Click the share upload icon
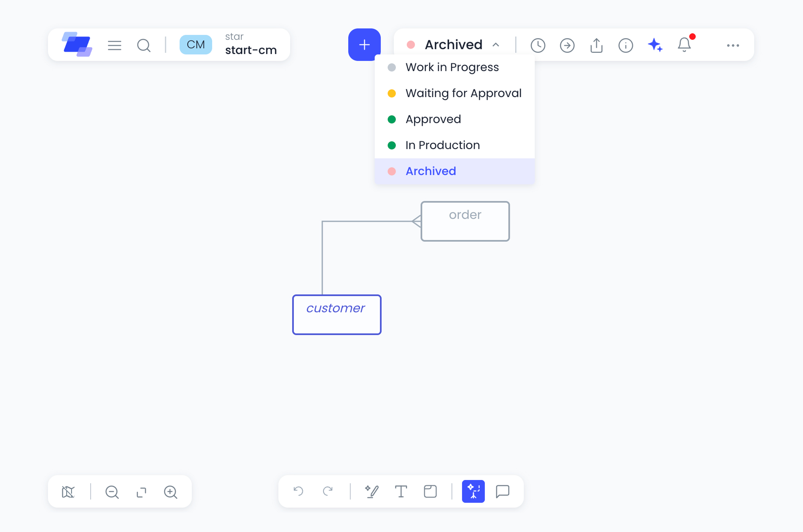 click(596, 45)
